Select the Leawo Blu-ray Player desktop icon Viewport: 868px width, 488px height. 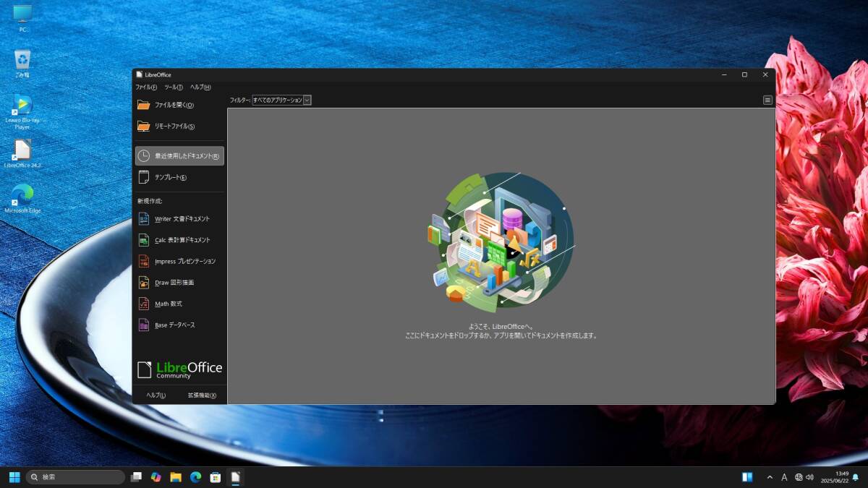(22, 112)
